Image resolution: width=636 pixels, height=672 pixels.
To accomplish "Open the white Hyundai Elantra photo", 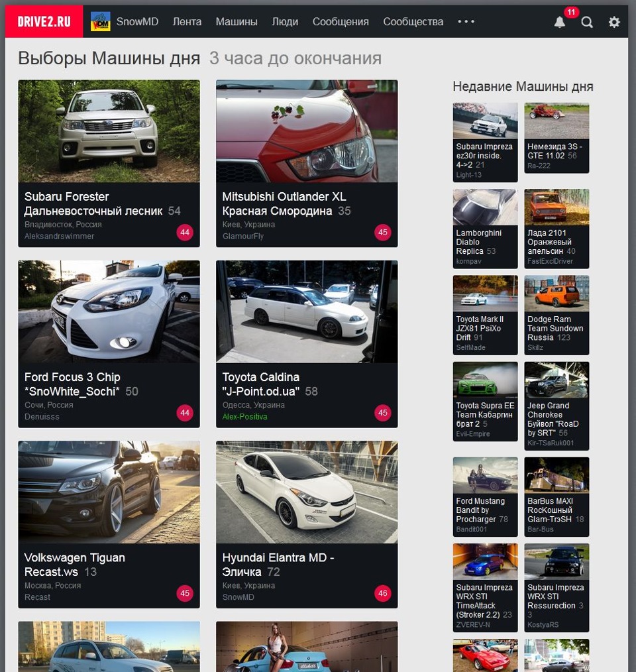I will pos(307,492).
